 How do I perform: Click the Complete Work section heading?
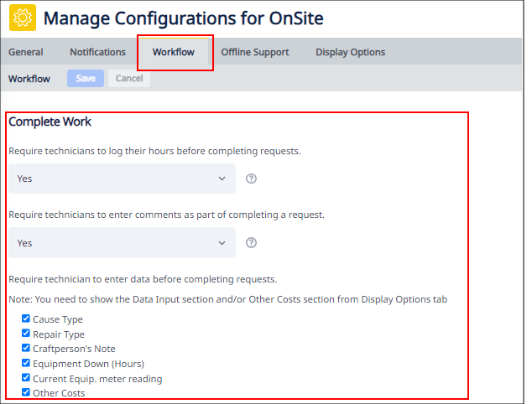point(50,122)
